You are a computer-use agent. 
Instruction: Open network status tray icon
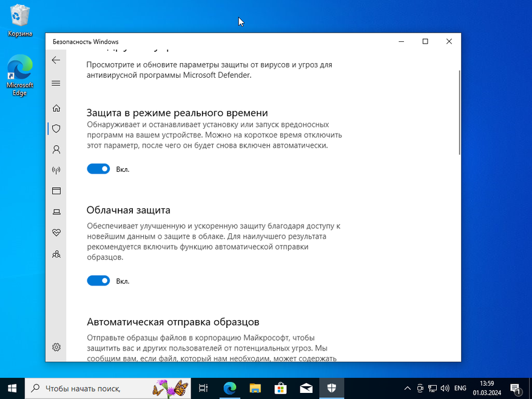[433, 388]
